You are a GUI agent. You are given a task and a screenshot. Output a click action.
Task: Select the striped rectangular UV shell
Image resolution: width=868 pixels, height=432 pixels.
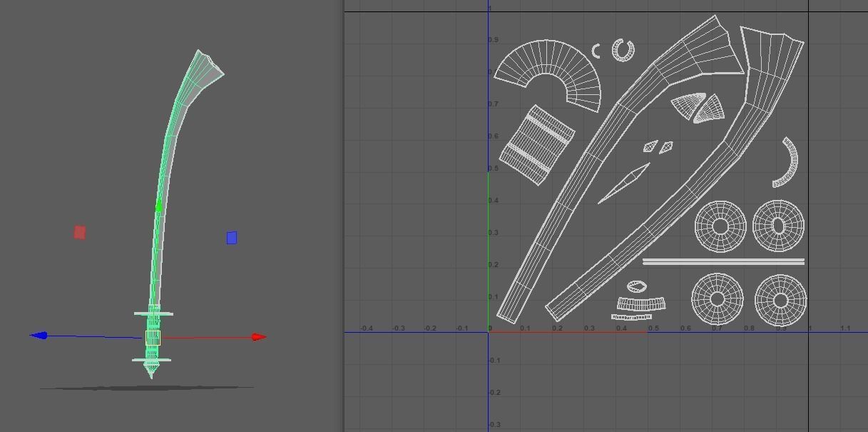(x=536, y=145)
